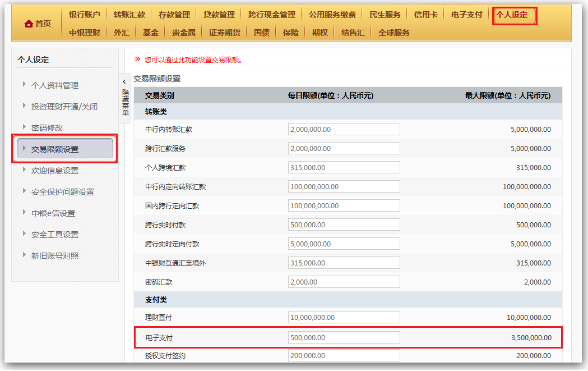Expand the 个人资料管理 arrow in sidebar
588x371 pixels.
(x=24, y=84)
